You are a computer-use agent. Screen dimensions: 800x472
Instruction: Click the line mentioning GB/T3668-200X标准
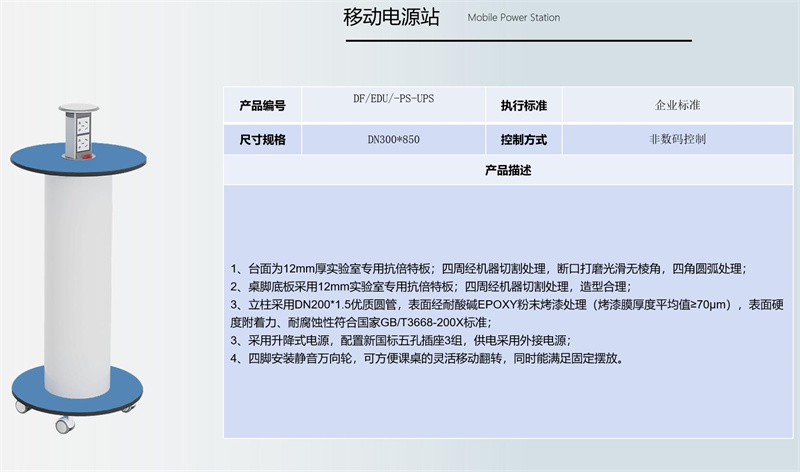click(361, 322)
